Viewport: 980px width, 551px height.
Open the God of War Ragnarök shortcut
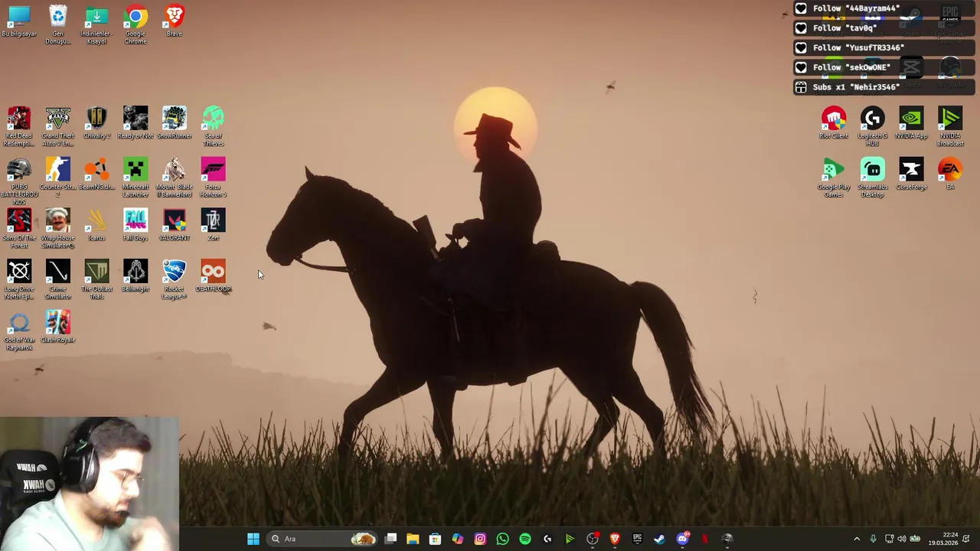tap(19, 331)
